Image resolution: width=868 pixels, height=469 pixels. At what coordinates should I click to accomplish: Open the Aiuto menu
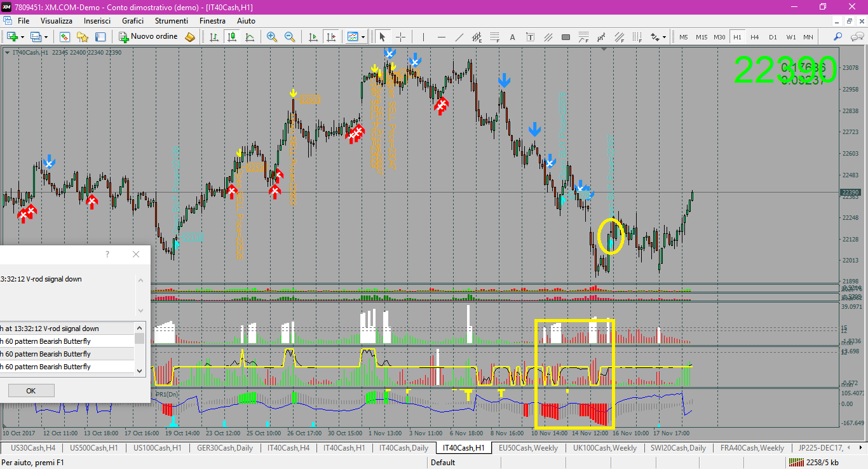pos(246,21)
